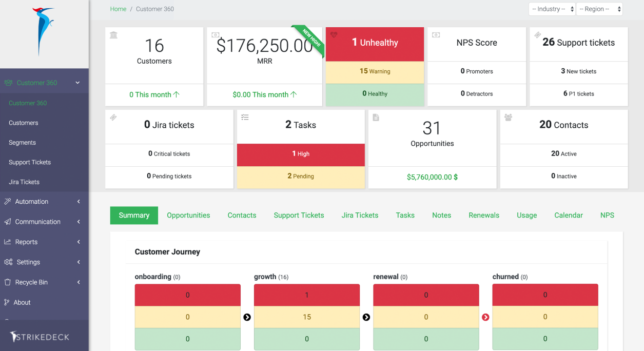Select the Summary tab
Screen dimensions: 644x351
click(x=134, y=216)
